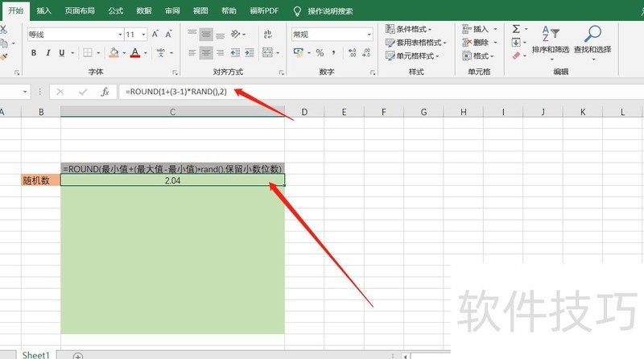Screen dimensions: 644x359
Task: Apply comma style
Action: click(333, 52)
